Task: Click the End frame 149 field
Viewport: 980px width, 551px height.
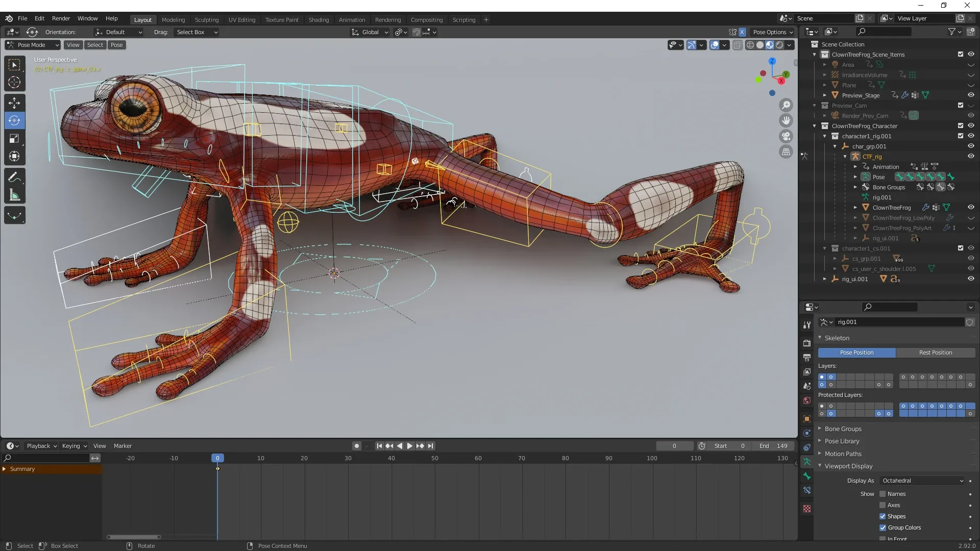Action: (773, 446)
